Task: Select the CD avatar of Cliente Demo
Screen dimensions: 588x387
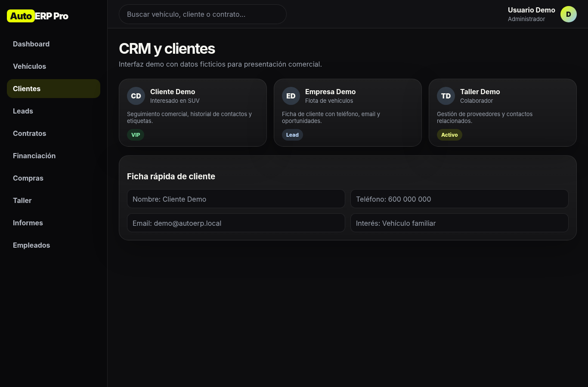Action: click(136, 96)
